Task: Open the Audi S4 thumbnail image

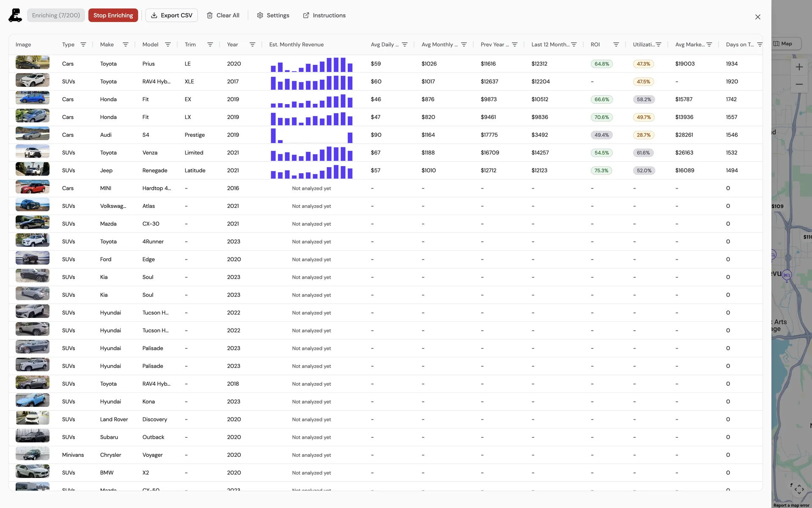Action: click(33, 133)
